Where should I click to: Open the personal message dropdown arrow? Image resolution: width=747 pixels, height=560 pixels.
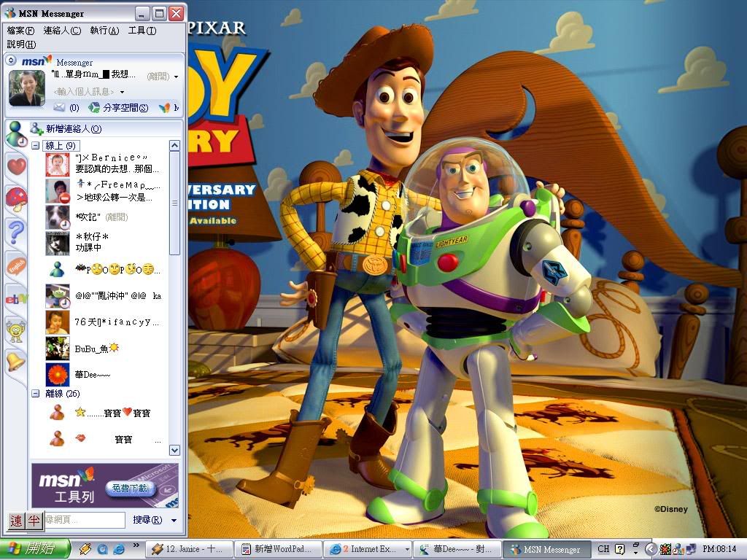tap(123, 92)
